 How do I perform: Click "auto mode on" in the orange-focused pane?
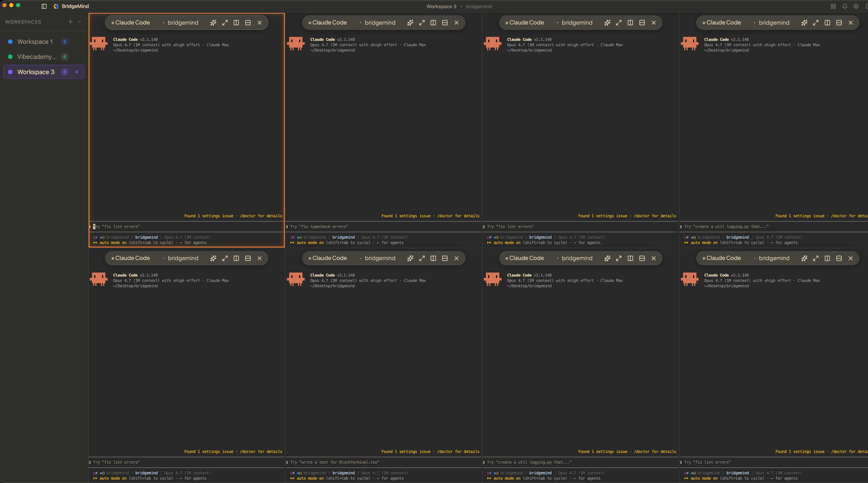click(x=113, y=243)
